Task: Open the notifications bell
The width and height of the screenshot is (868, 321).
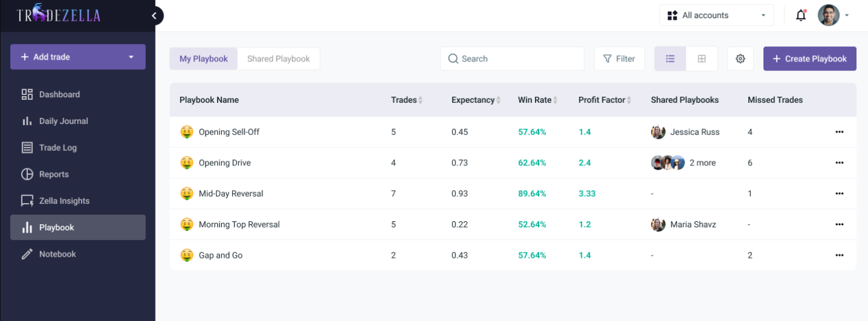Action: click(801, 16)
